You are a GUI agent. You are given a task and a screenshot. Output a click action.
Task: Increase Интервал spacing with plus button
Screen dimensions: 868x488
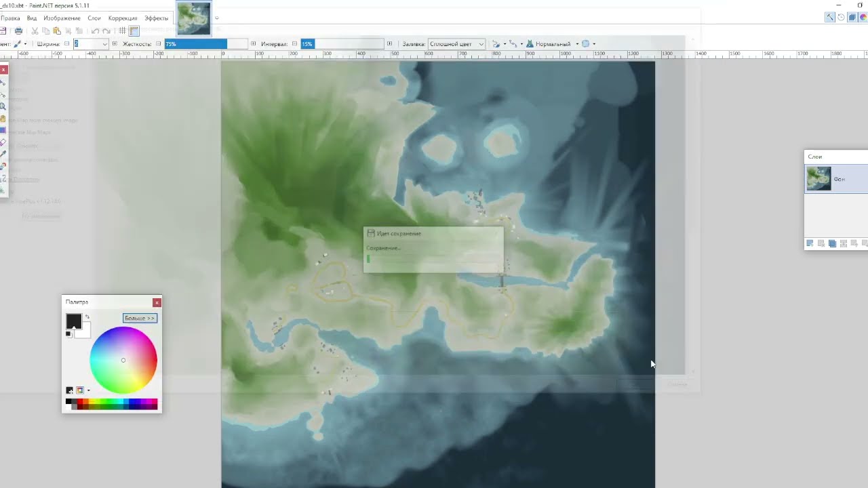pyautogui.click(x=390, y=44)
